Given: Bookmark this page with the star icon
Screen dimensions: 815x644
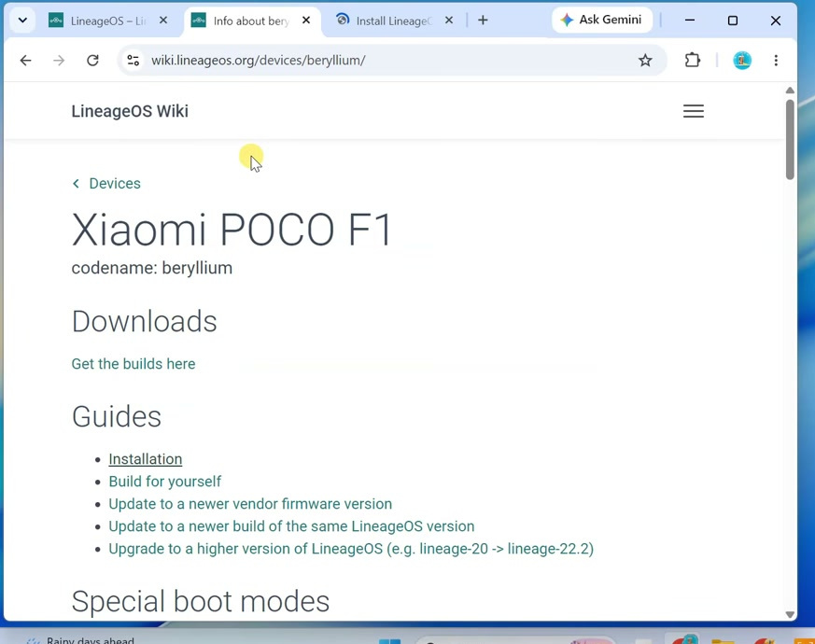Looking at the screenshot, I should tap(645, 61).
